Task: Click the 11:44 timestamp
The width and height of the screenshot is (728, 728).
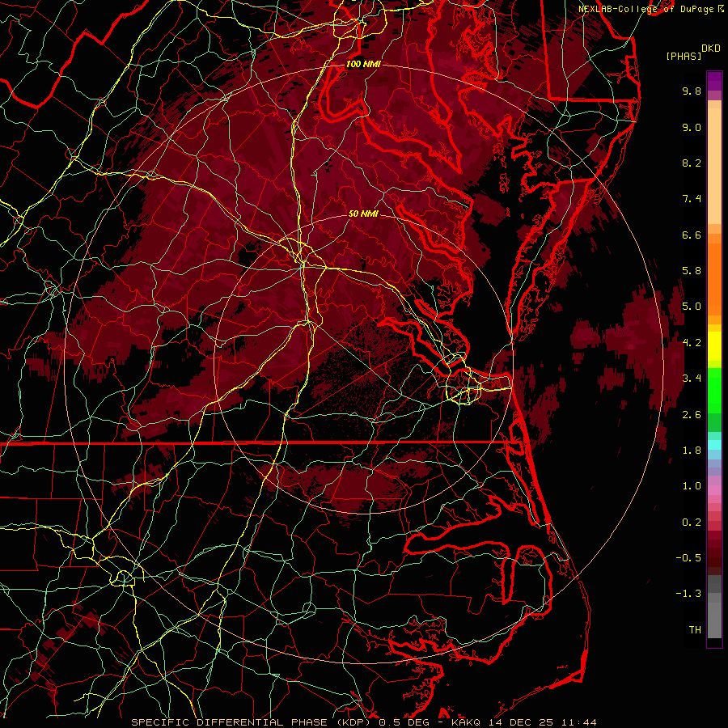Action: [578, 722]
